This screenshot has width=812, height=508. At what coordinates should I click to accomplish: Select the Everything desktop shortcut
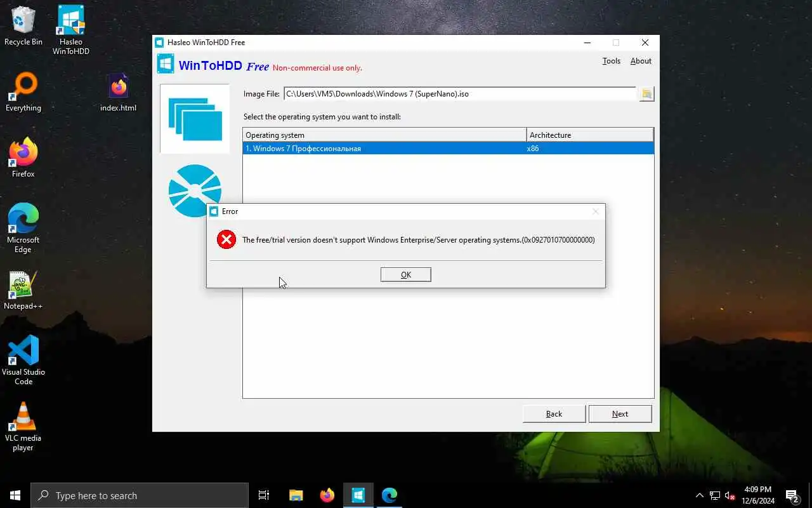coord(23,93)
